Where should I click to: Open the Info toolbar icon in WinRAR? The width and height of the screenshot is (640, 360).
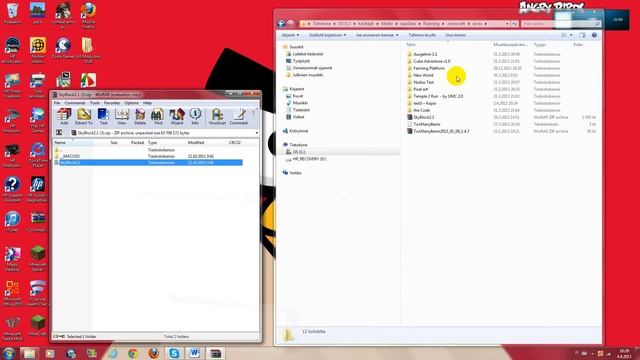195,116
